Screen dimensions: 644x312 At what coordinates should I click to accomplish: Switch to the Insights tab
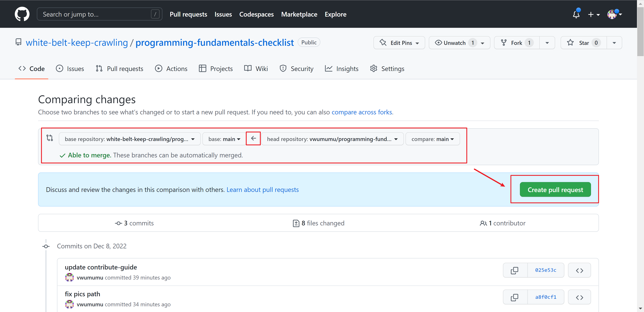341,69
